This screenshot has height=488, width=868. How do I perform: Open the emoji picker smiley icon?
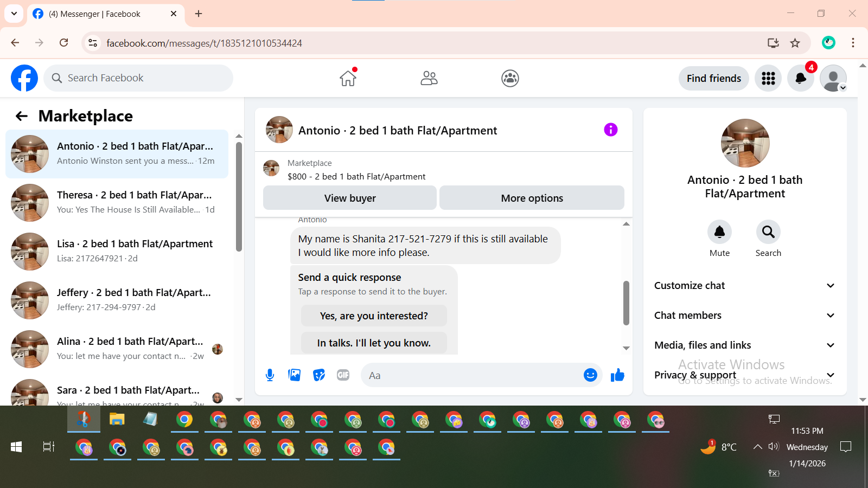[x=590, y=375]
